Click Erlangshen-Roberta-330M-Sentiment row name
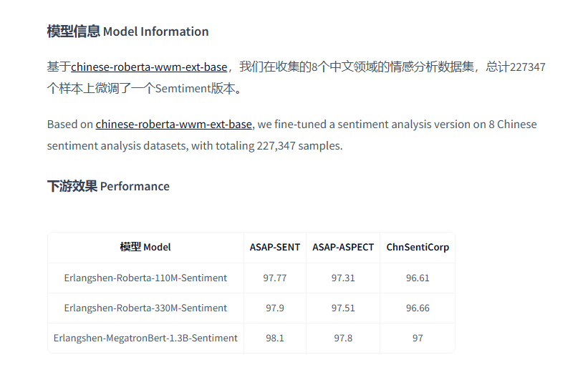588x370 pixels. [145, 308]
